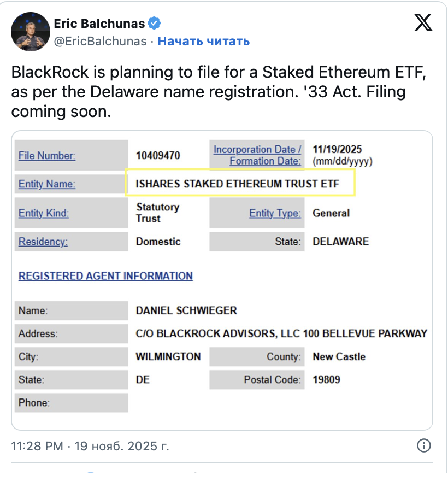The height and width of the screenshot is (481, 448).
Task: Click REGISTERED AGENT INFORMATION heading link
Action: click(x=105, y=276)
